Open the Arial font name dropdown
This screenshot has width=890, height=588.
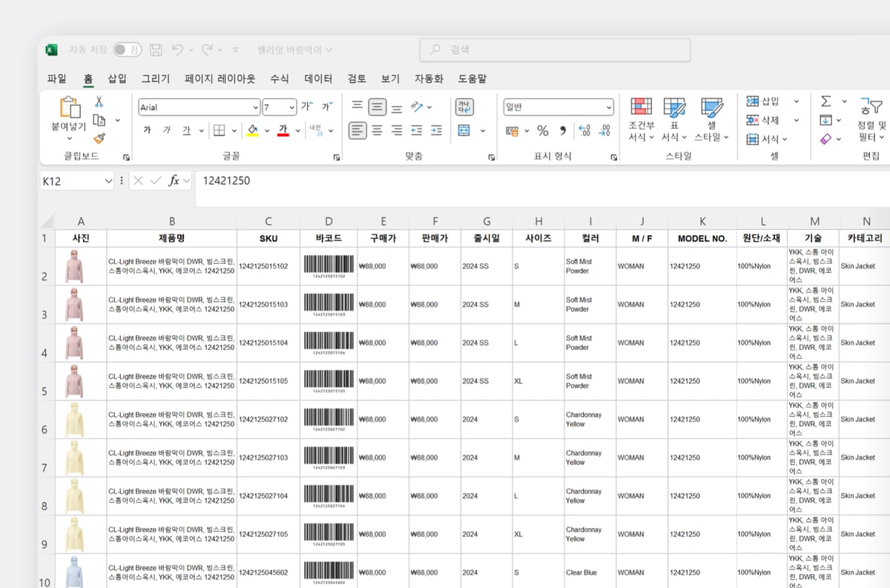pos(256,108)
